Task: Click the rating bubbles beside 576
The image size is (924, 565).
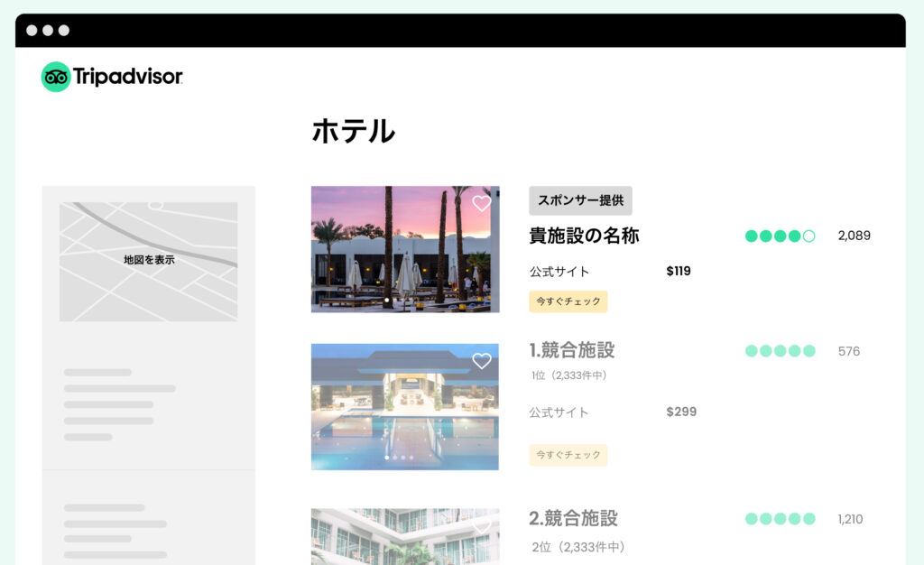Action: click(x=781, y=351)
